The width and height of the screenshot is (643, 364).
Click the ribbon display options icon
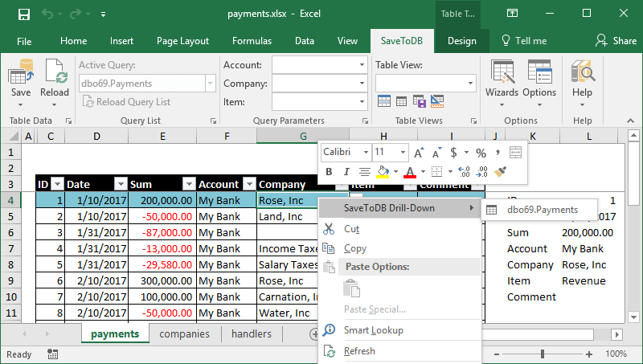(x=512, y=14)
